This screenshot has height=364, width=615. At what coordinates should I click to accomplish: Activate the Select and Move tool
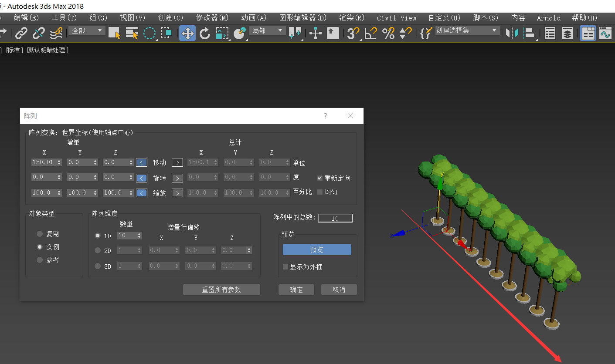point(187,33)
